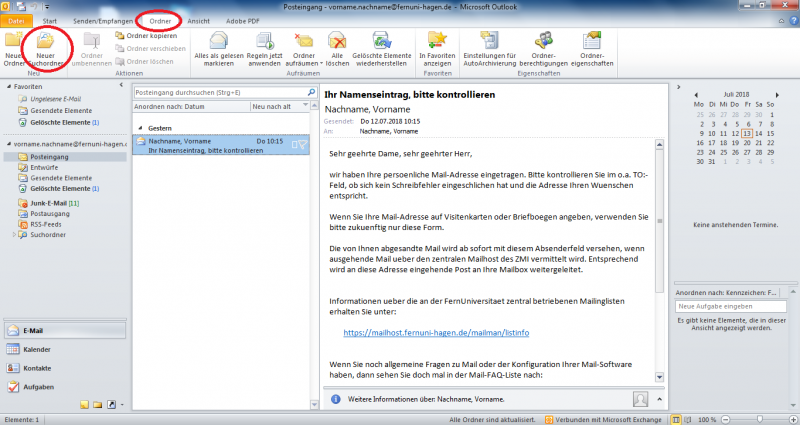
Task: Select the Ordner ribbon tab
Action: [160, 21]
